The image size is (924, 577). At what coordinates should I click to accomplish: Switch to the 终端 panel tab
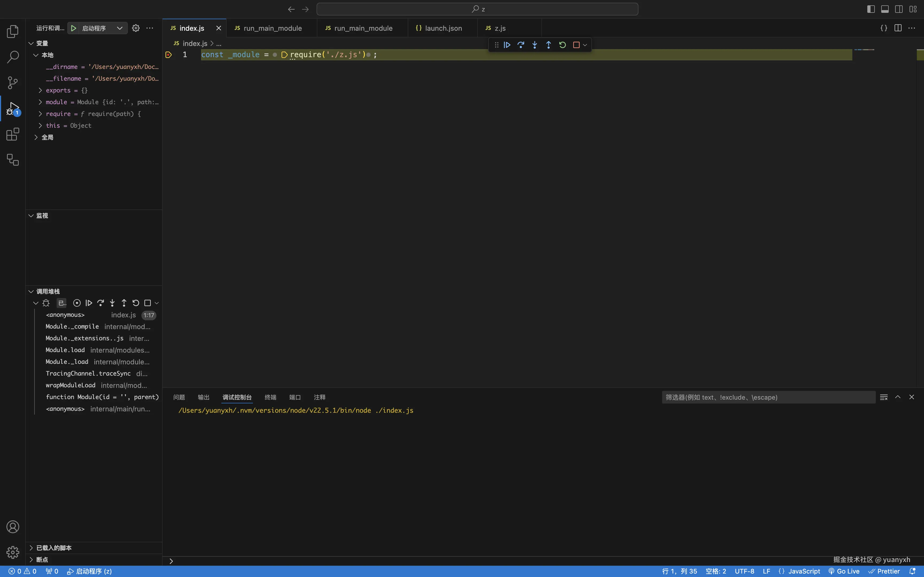point(270,397)
